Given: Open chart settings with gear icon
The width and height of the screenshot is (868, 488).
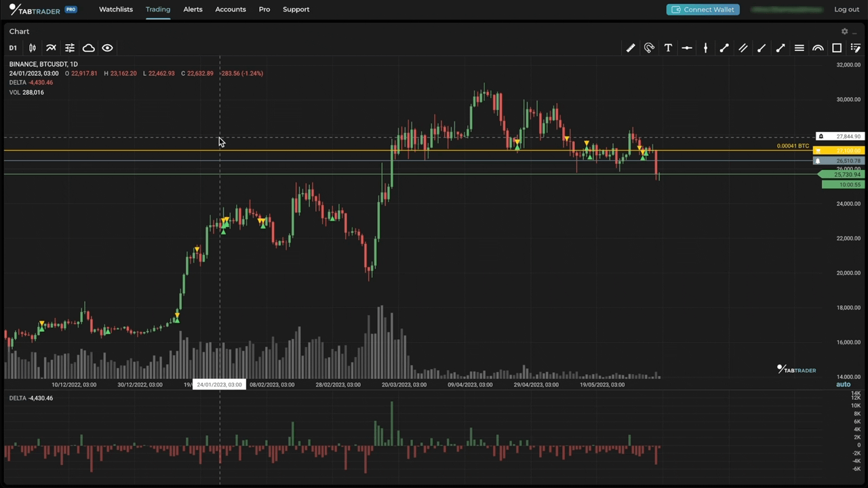Looking at the screenshot, I should 844,31.
